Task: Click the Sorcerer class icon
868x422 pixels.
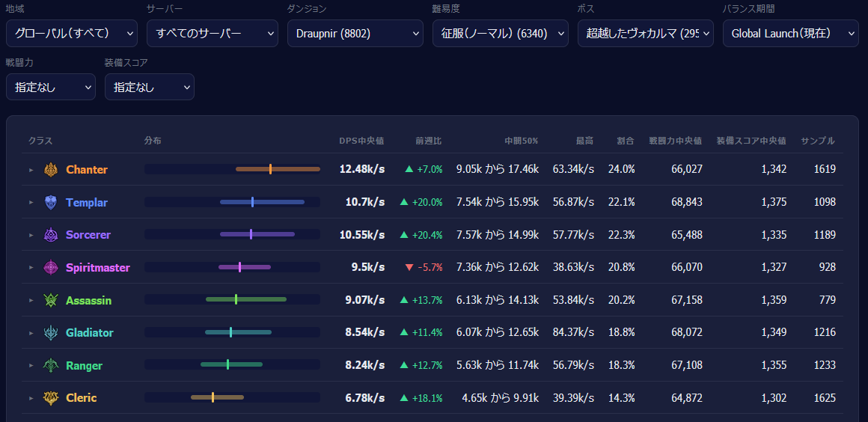Action: click(50, 235)
